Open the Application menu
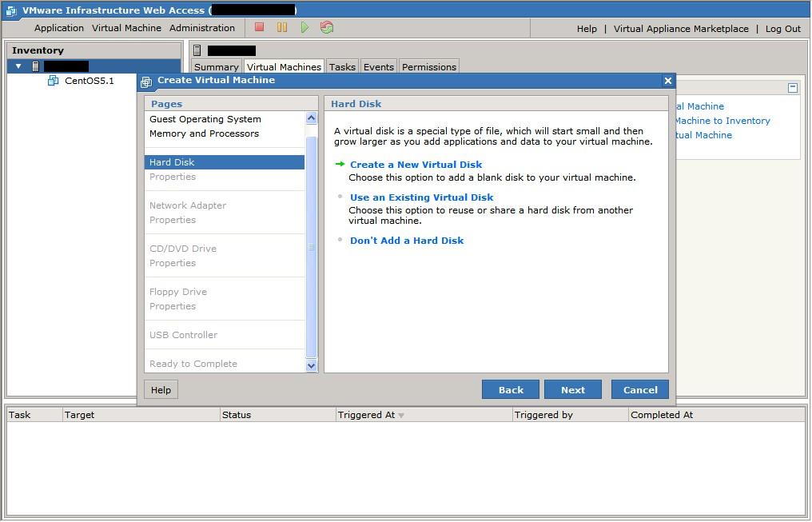 pyautogui.click(x=58, y=28)
